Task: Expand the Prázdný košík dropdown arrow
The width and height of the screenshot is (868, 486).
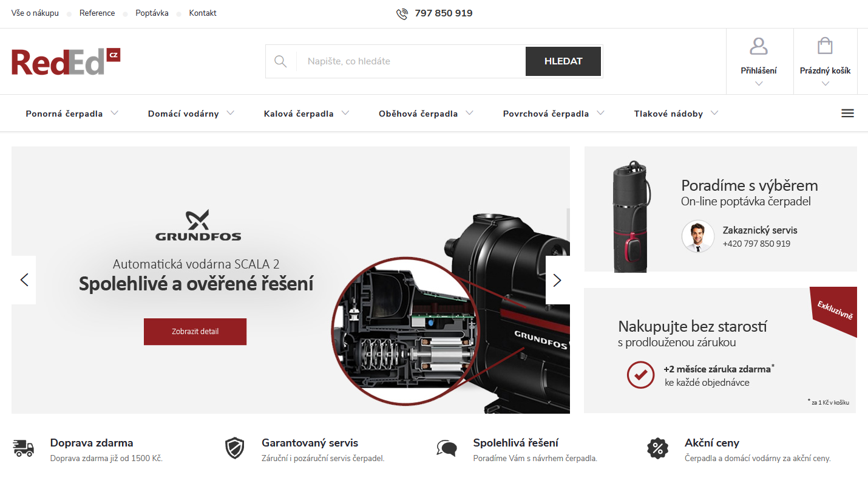Action: (x=825, y=84)
